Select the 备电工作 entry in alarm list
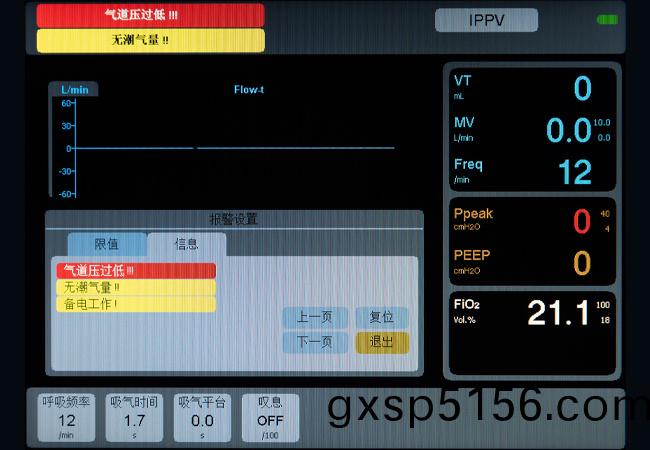Image resolution: width=650 pixels, height=450 pixels. (x=136, y=304)
